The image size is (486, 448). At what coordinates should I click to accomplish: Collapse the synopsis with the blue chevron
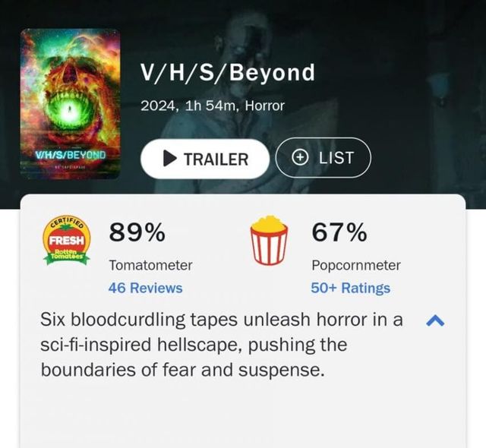click(435, 320)
